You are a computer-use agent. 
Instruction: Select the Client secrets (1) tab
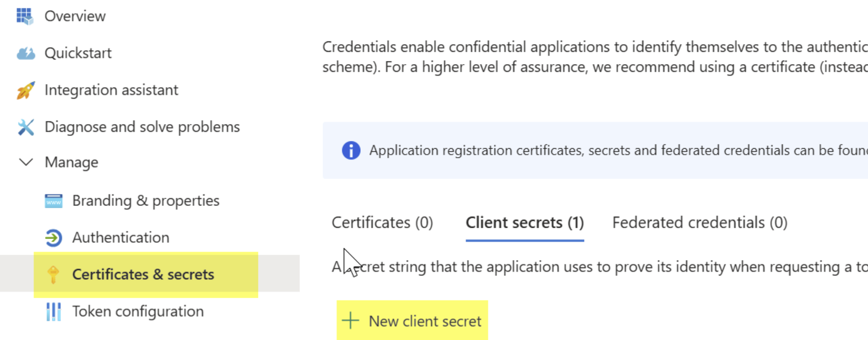click(525, 223)
